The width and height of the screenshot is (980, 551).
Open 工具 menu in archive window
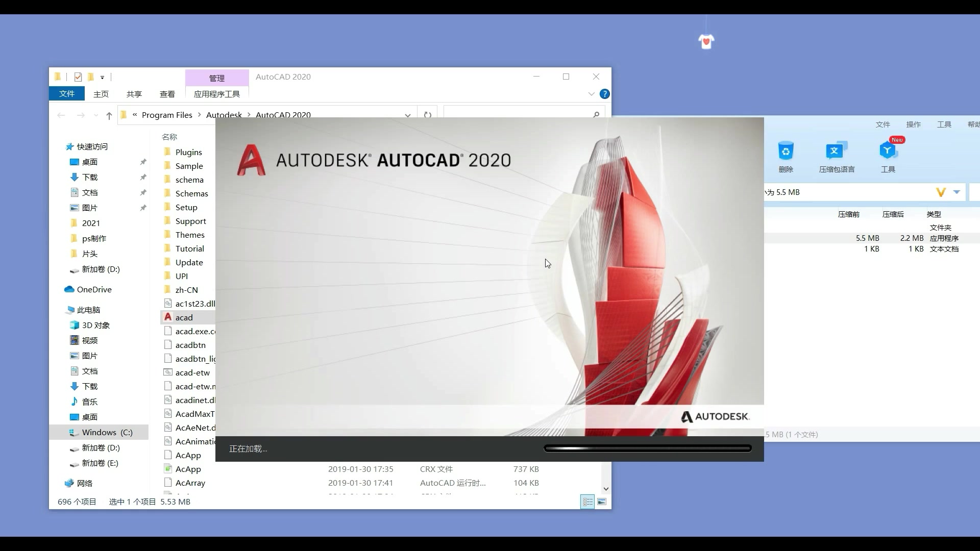click(944, 124)
